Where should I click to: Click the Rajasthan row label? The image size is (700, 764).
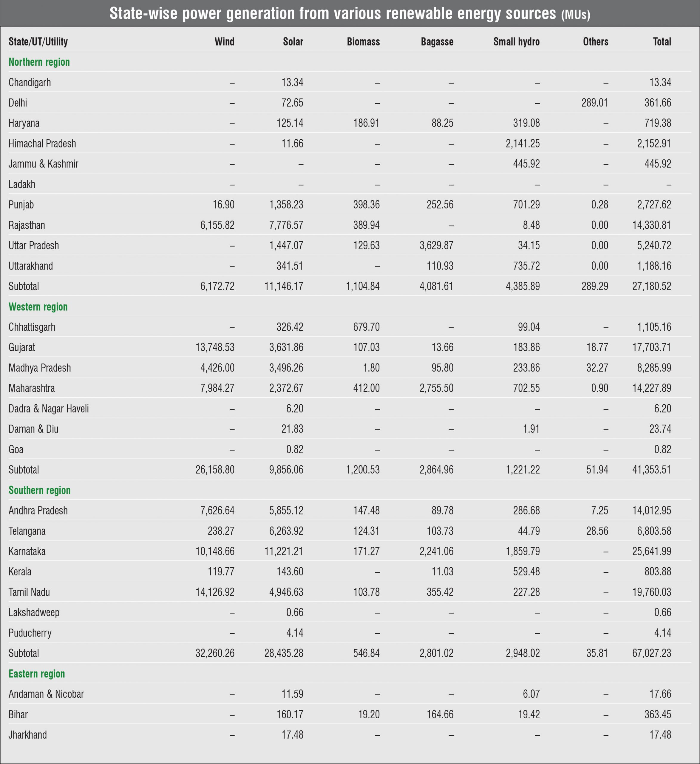(27, 226)
